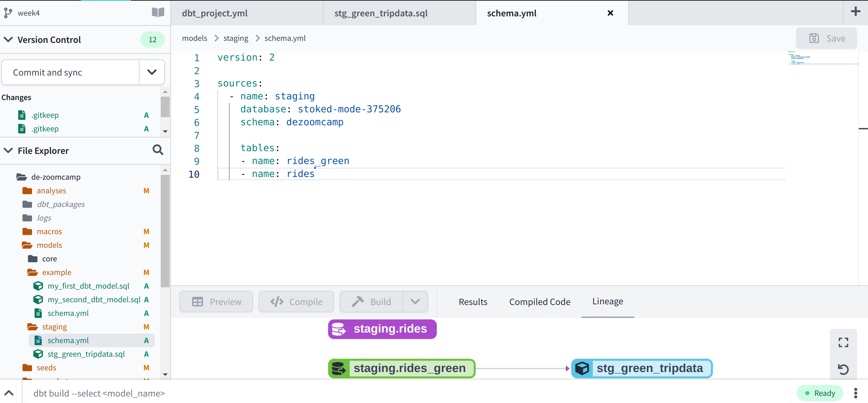Click the Compile button
This screenshot has height=403, width=868.
click(296, 302)
